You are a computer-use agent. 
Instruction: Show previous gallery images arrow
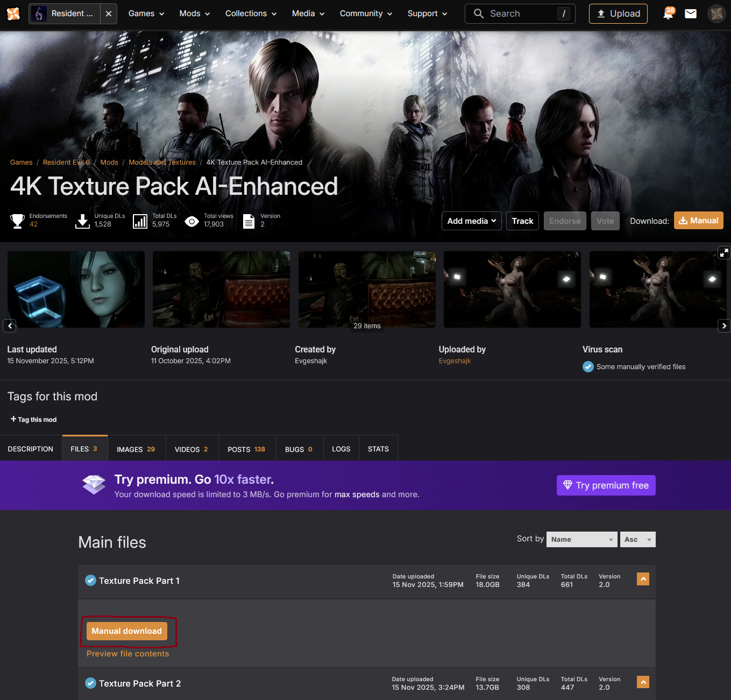coord(10,326)
